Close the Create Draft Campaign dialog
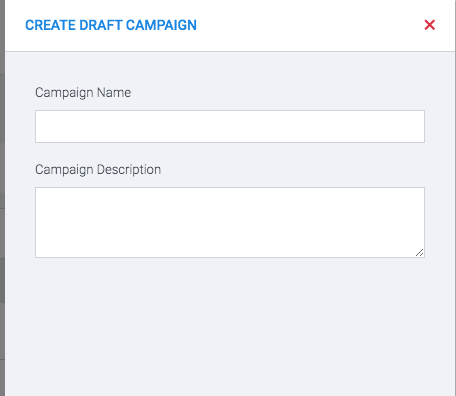This screenshot has width=456, height=396. [429, 25]
